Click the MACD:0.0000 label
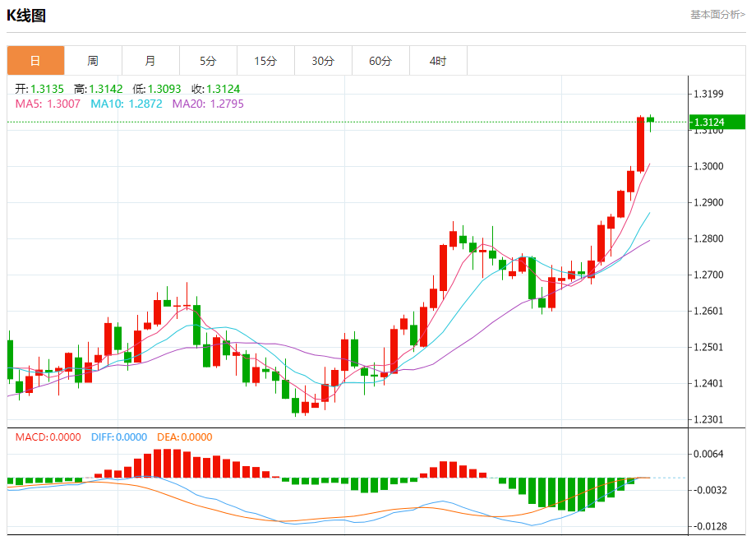 pyautogui.click(x=48, y=437)
